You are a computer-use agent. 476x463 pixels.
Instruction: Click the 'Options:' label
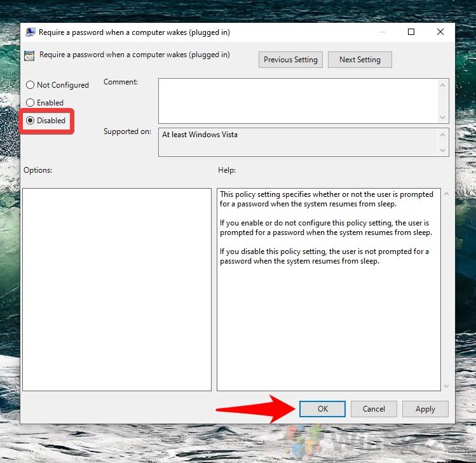(x=38, y=170)
